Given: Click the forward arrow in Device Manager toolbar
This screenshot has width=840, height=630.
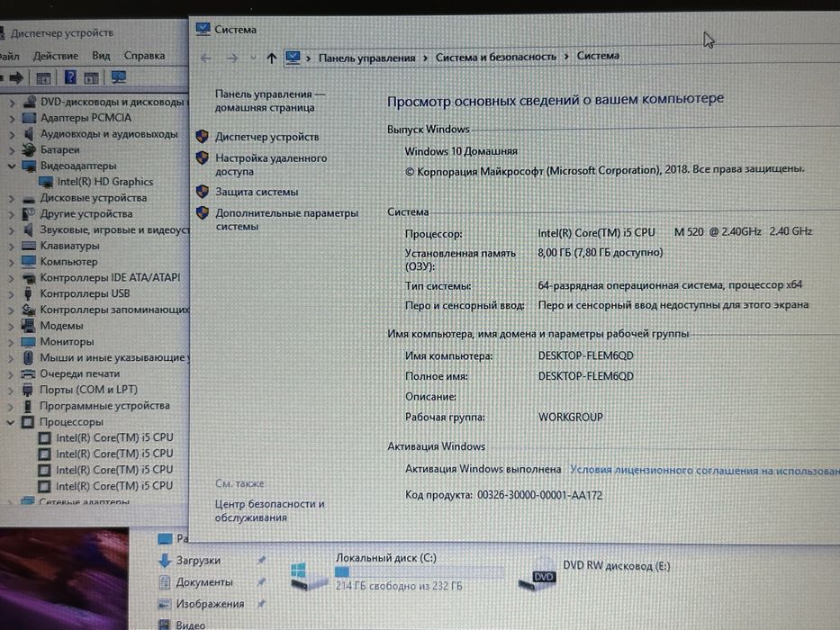Looking at the screenshot, I should [16, 78].
